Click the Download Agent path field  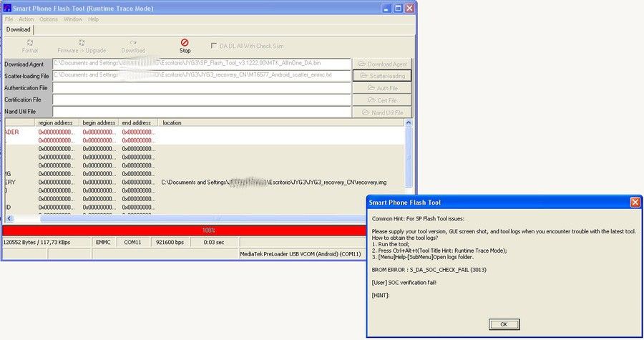click(202, 64)
